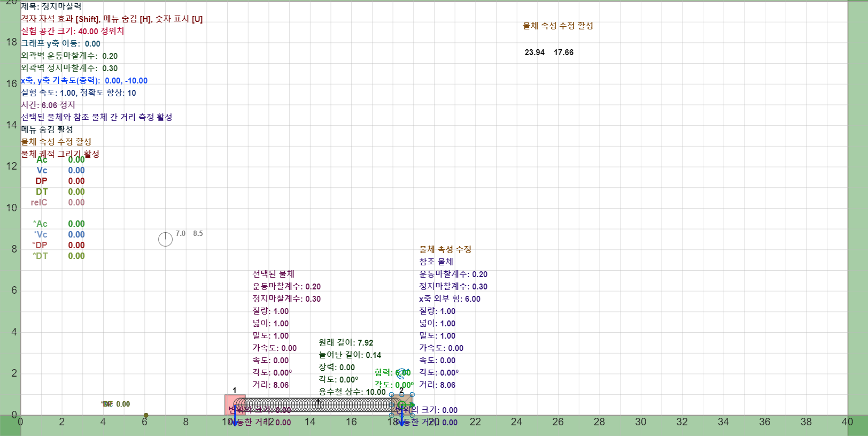
Task: Click 그래프 y축 이동: 0.00
Action: pos(61,43)
